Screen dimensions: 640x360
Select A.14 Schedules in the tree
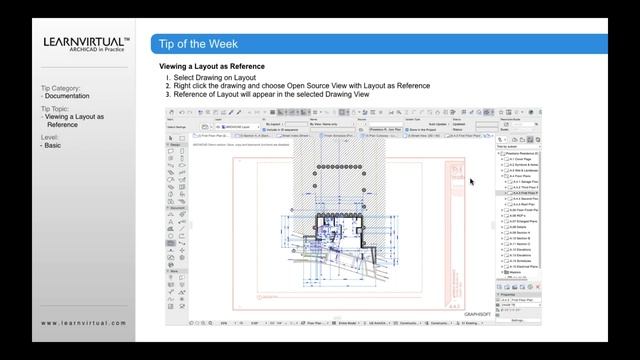pos(517,261)
